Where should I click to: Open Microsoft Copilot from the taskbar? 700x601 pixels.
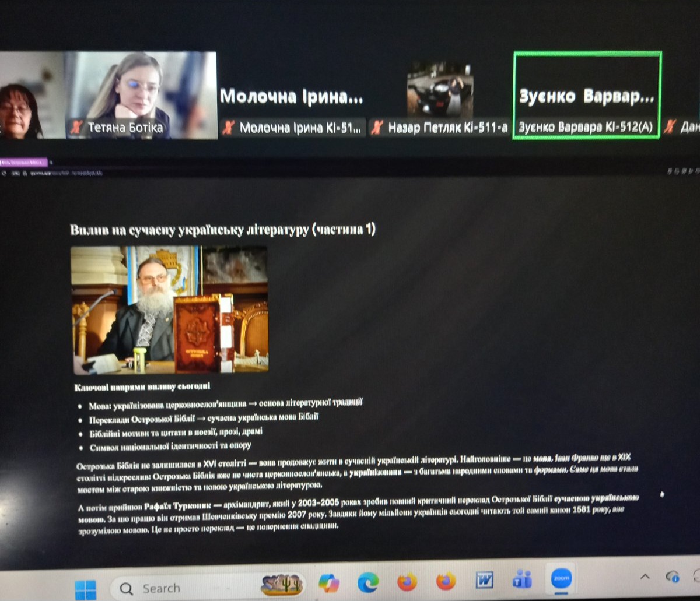coord(329,582)
